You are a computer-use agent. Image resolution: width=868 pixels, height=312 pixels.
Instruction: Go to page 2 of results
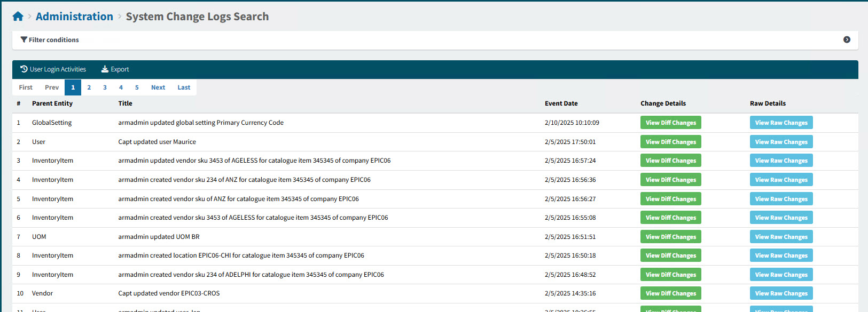[x=89, y=87]
